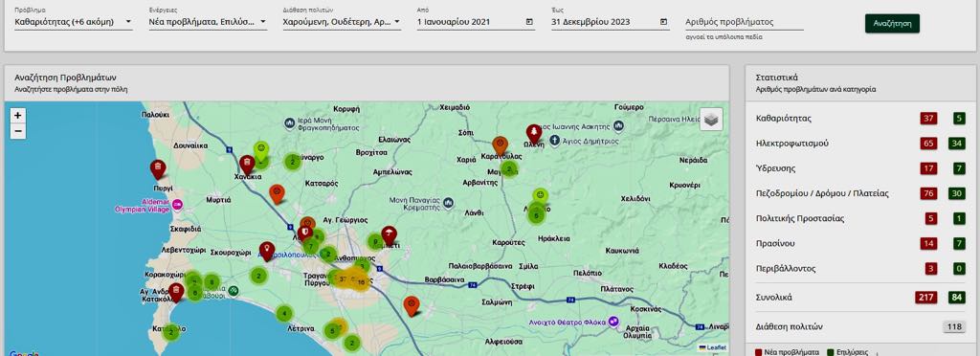980x356 pixels.
Task: Open the Leaflet attribution link
Action: [x=715, y=347]
